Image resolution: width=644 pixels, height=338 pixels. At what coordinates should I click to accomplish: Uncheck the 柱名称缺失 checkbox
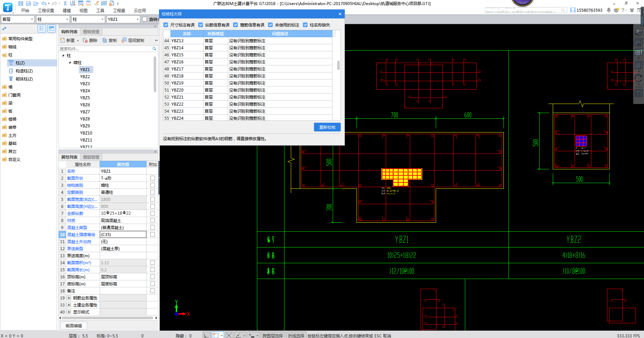tap(305, 25)
